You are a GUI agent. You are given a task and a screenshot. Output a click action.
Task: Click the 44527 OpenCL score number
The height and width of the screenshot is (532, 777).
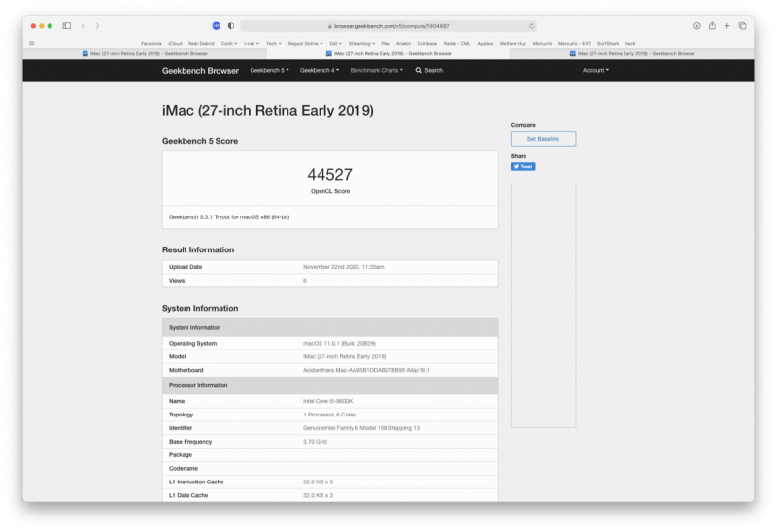(330, 175)
